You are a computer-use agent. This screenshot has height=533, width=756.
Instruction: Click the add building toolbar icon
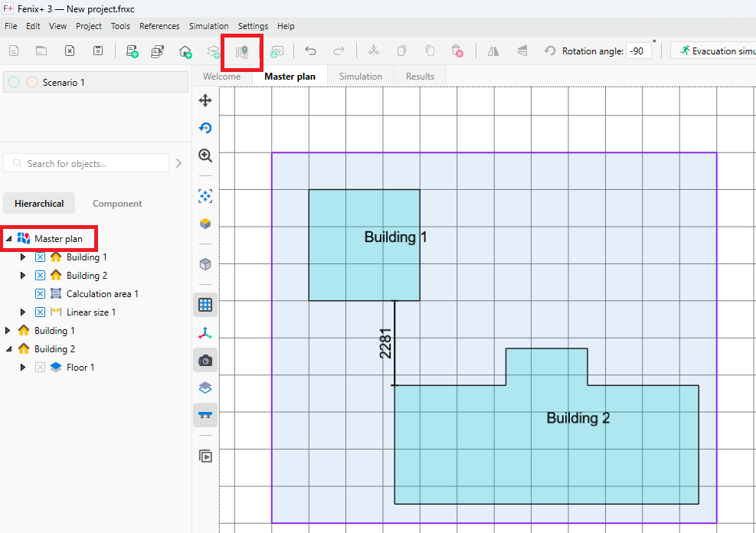[185, 51]
